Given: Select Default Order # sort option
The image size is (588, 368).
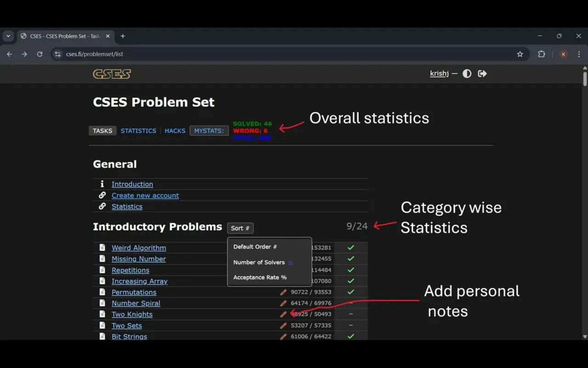Looking at the screenshot, I should tap(255, 247).
